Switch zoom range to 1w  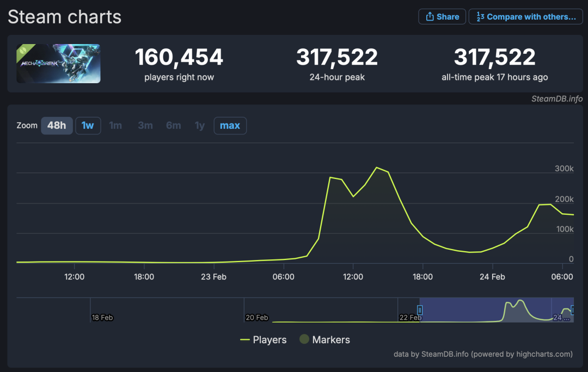[88, 126]
